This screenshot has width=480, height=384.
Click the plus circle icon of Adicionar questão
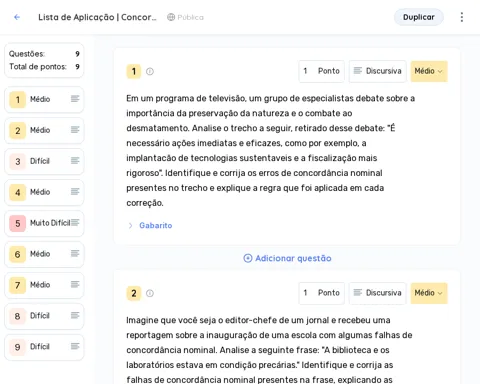pyautogui.click(x=248, y=258)
